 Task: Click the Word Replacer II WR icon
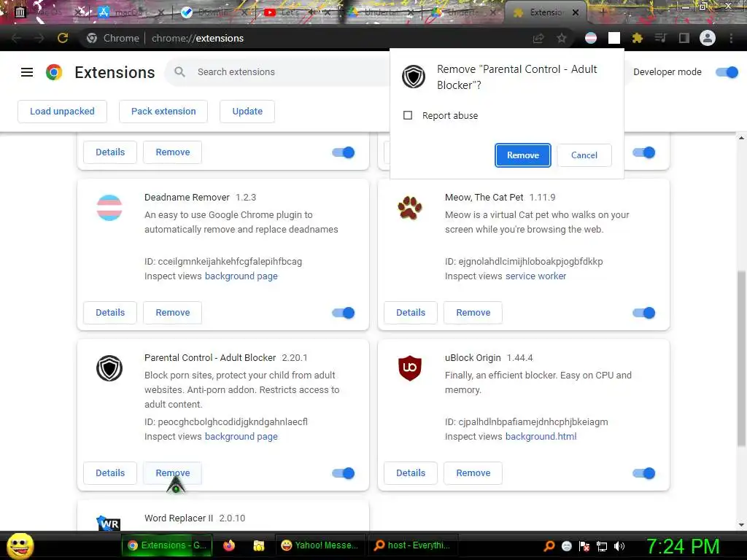(109, 523)
